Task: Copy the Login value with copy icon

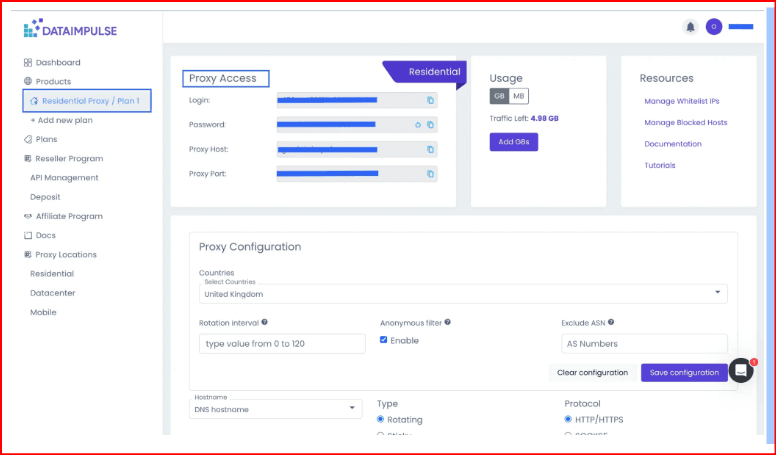Action: (430, 100)
